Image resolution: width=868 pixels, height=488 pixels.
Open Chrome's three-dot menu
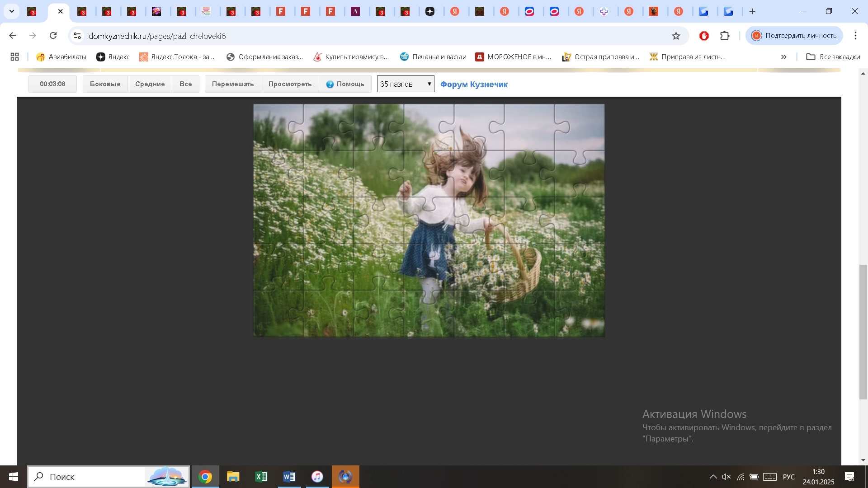855,36
